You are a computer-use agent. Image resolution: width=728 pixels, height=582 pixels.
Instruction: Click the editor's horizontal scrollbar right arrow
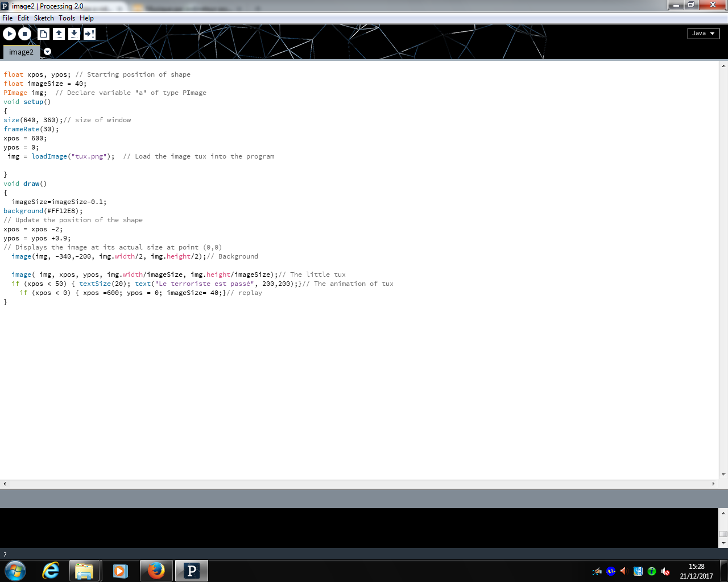(x=713, y=484)
